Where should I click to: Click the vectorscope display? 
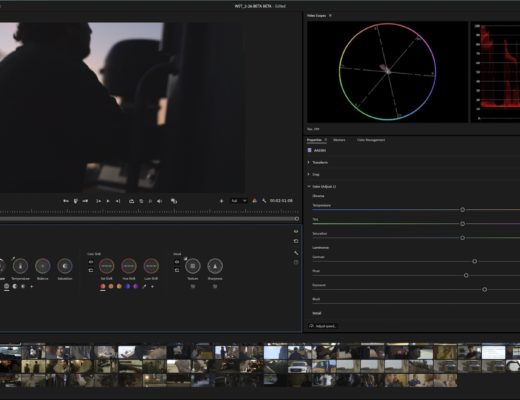[387, 72]
